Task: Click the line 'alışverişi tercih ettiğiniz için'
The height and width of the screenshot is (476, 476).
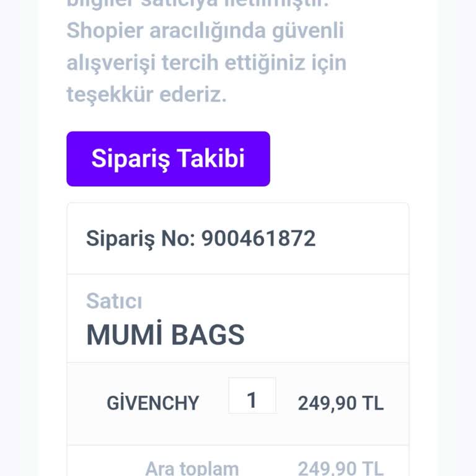Action: (x=206, y=63)
